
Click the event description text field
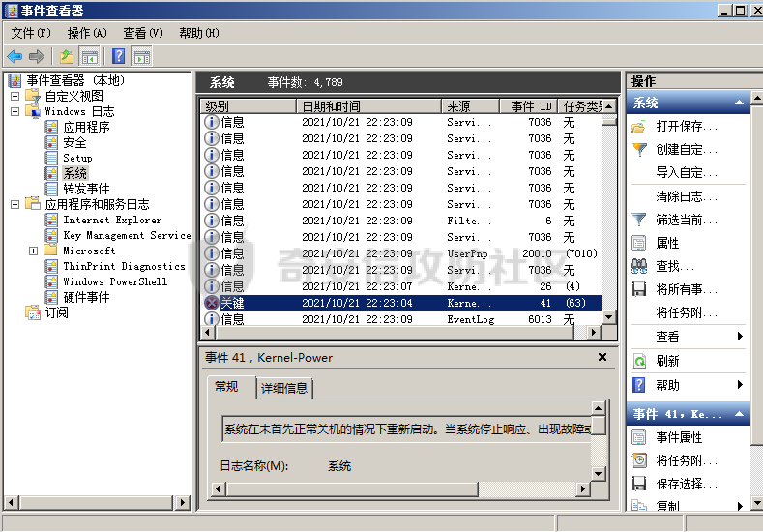[407, 429]
